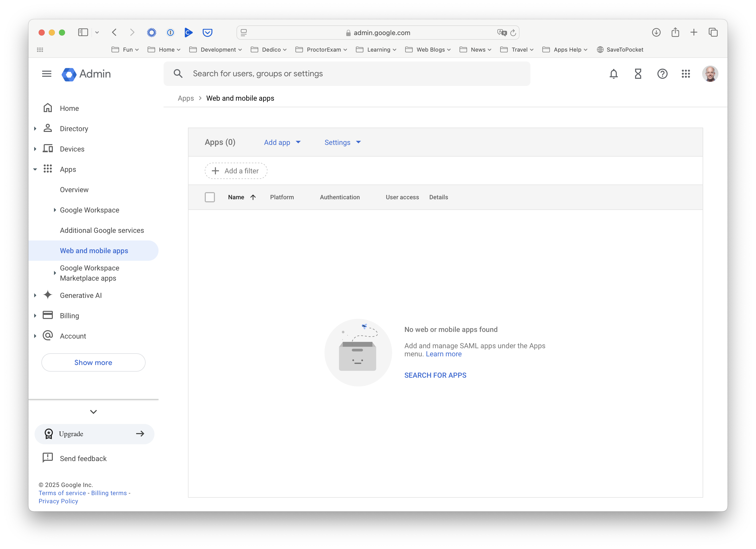Toggle the Safari sidebar button
Screen dimensions: 756x549
click(83, 32)
